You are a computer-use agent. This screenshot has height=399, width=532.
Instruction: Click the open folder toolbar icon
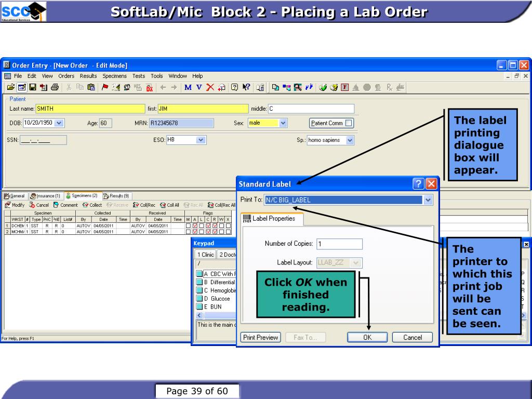[x=10, y=87]
